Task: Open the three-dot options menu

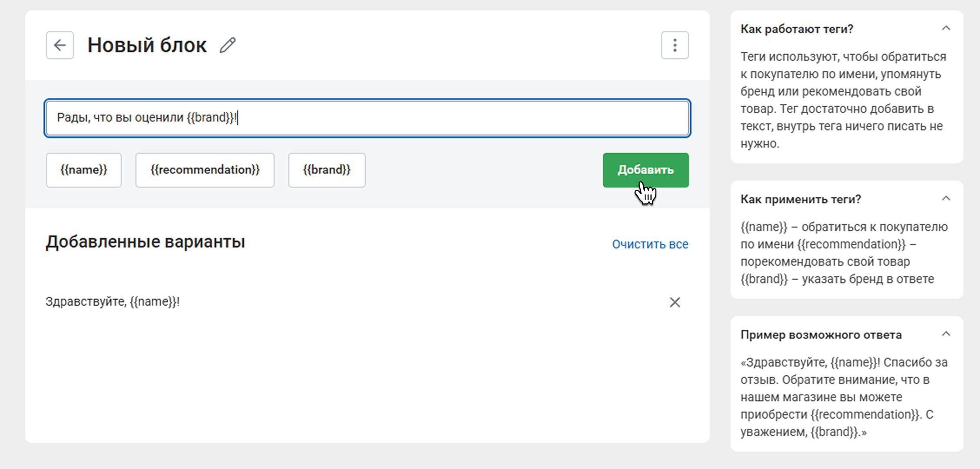Action: point(675,45)
